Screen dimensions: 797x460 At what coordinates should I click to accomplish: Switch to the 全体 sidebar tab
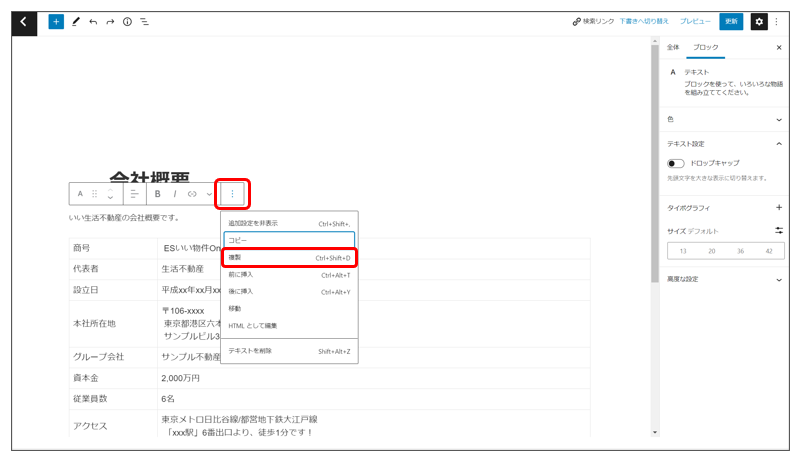pyautogui.click(x=673, y=47)
